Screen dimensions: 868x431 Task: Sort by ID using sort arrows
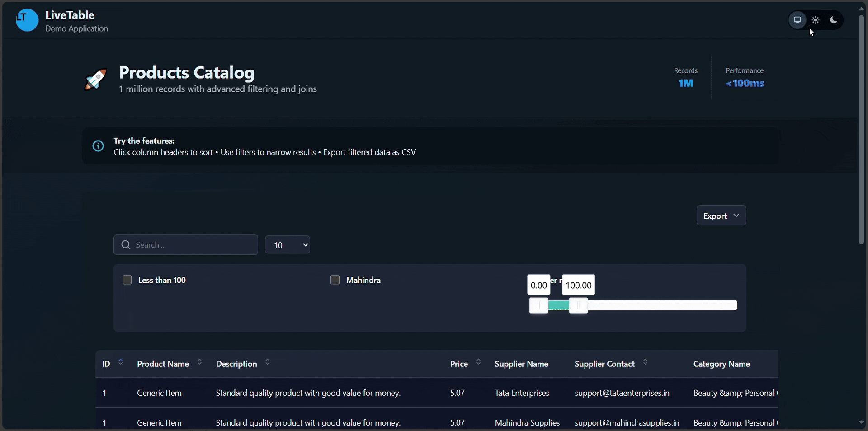120,362
